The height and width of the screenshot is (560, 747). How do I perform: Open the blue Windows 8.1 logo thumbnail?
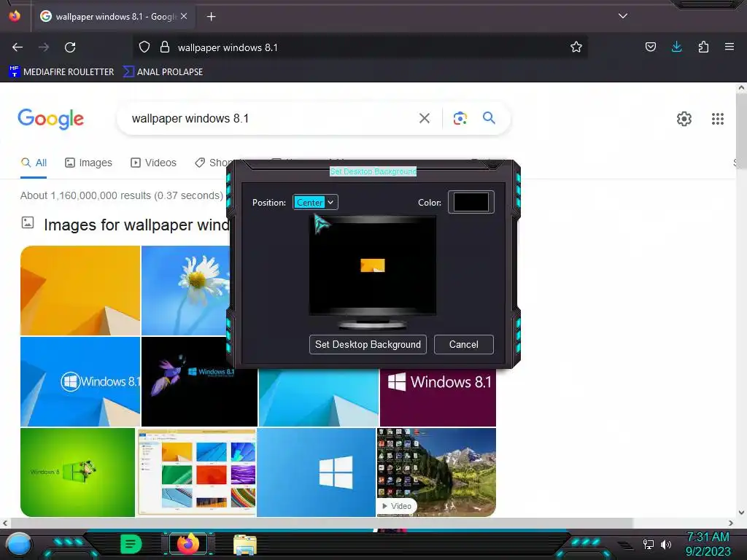[x=80, y=381]
